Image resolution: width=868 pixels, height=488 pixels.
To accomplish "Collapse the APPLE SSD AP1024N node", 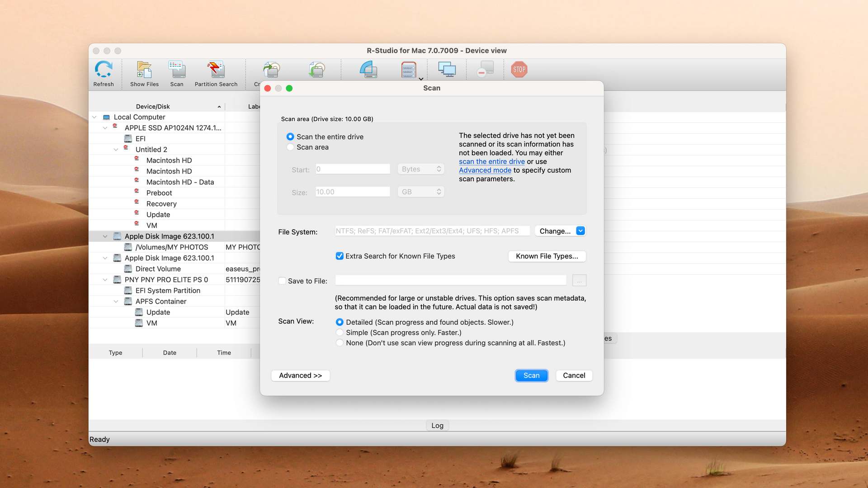I will [x=105, y=128].
